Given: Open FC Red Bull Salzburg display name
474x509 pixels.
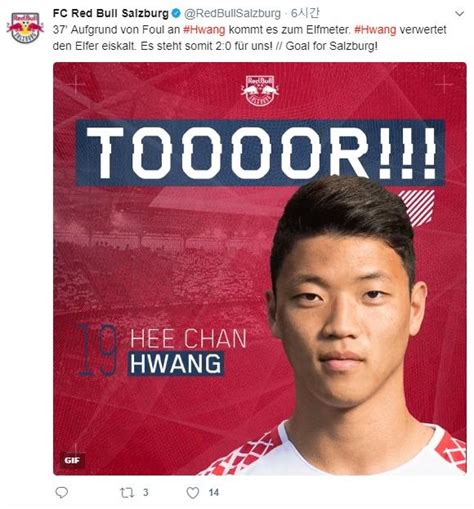Looking at the screenshot, I should pos(111,13).
